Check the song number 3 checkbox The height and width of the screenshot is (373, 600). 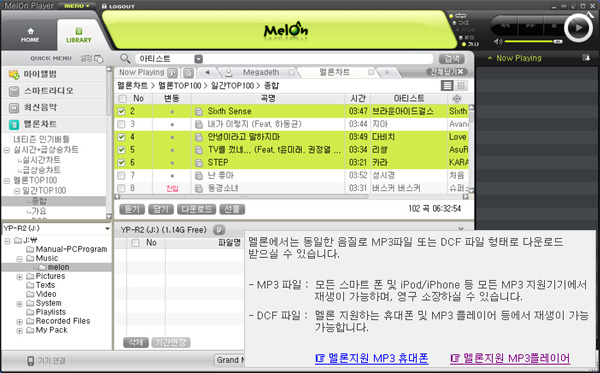(121, 124)
